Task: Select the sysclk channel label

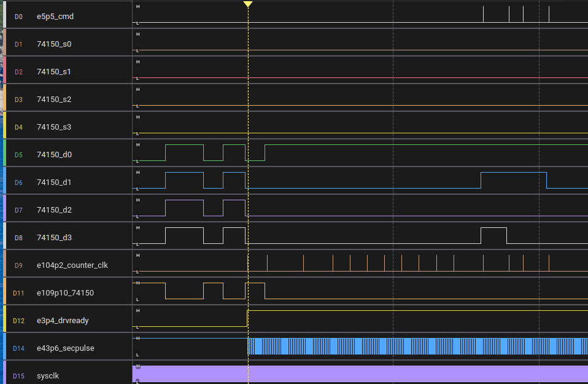Action: pyautogui.click(x=48, y=376)
